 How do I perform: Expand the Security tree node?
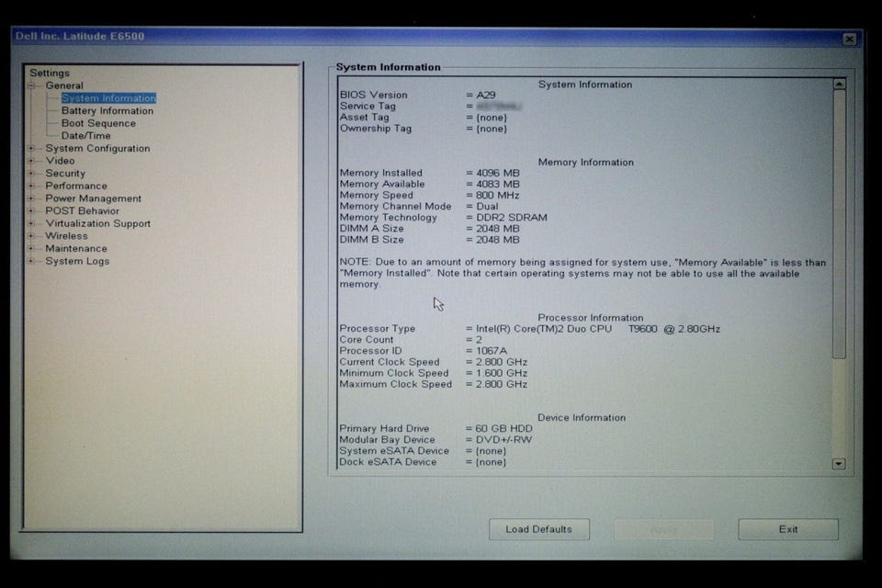33,174
